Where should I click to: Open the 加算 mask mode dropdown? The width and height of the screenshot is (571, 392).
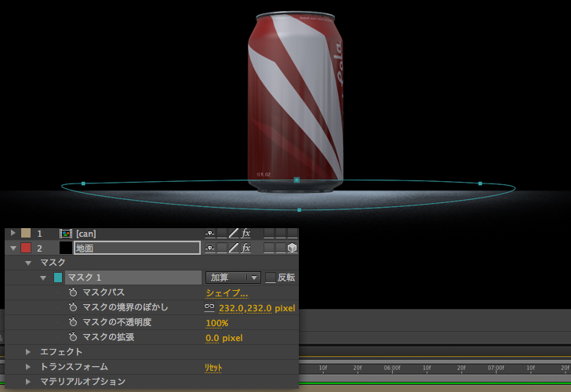pos(232,278)
